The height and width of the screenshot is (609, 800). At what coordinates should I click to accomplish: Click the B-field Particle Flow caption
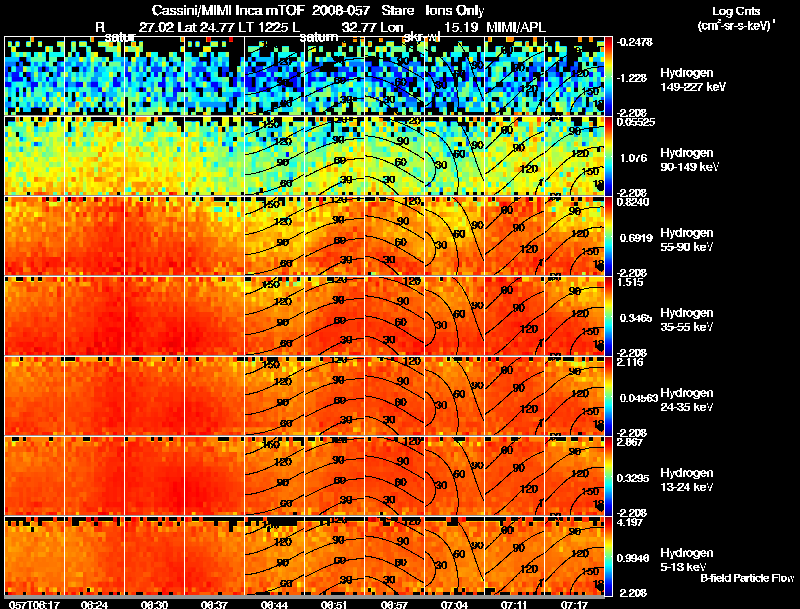coord(747,578)
